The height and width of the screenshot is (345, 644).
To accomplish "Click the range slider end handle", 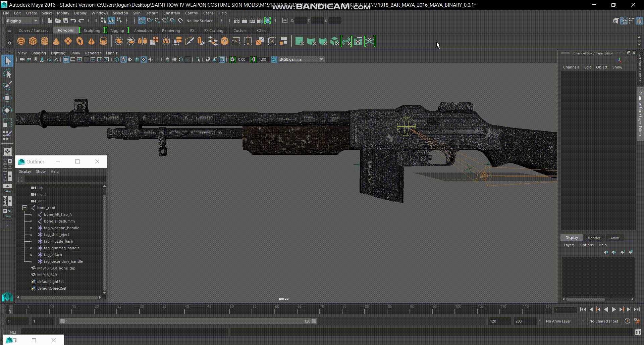I will [314, 321].
